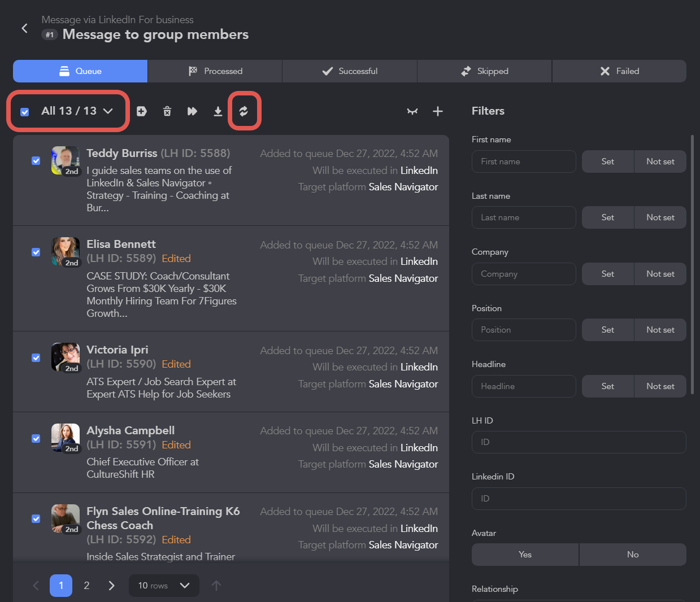Click Set button for First name
This screenshot has height=602, width=700.
coord(607,162)
